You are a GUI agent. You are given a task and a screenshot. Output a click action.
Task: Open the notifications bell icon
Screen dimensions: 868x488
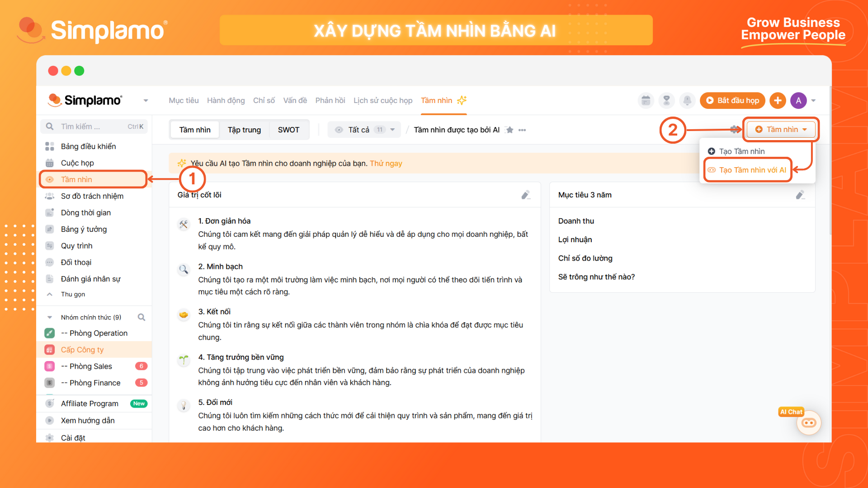(x=687, y=100)
